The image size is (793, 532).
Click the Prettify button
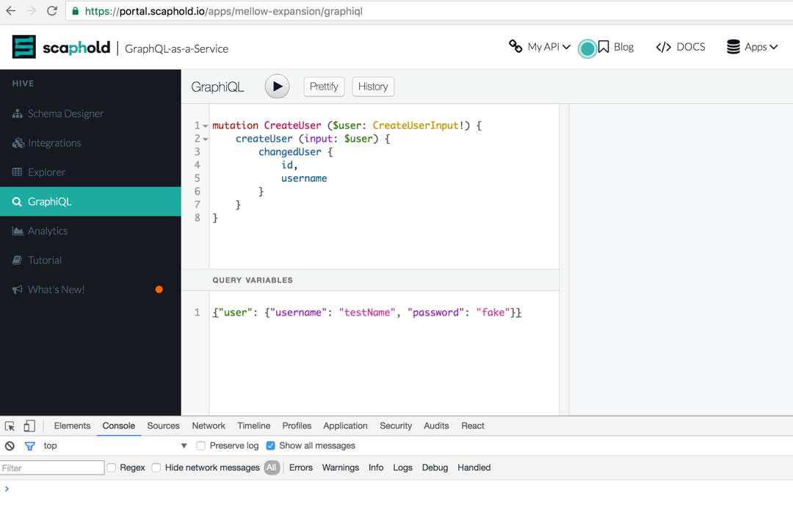(x=324, y=87)
